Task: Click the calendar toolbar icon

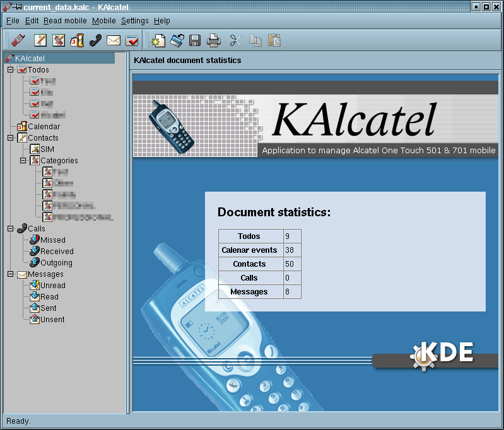Action: [x=77, y=40]
